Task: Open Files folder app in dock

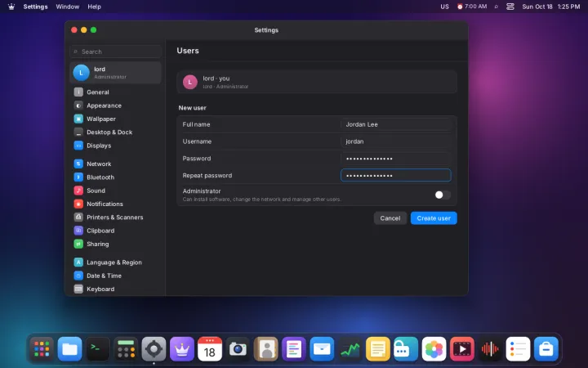Action: tap(69, 349)
